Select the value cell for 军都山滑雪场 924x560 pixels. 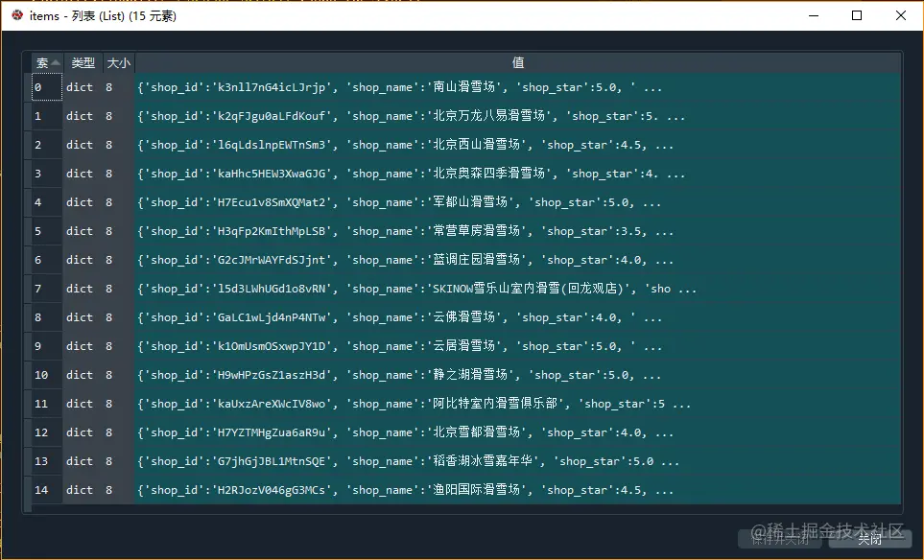(x=518, y=202)
